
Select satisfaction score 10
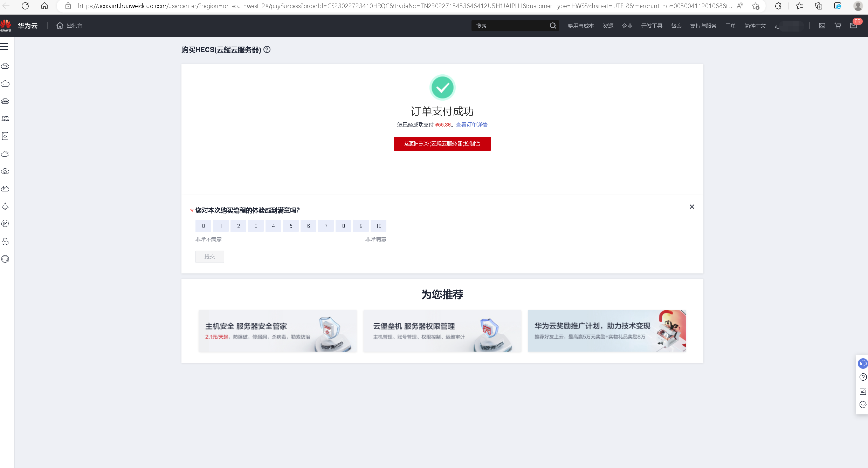pos(378,226)
